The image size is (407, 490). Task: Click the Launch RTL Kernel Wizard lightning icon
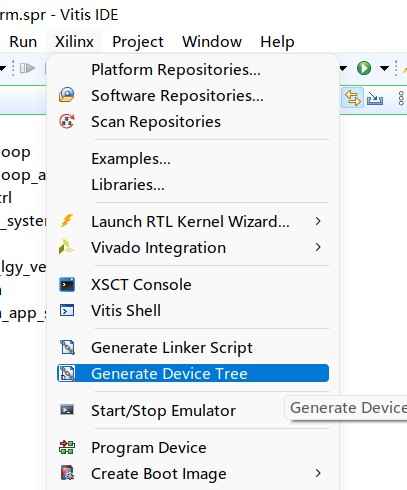[x=67, y=221]
